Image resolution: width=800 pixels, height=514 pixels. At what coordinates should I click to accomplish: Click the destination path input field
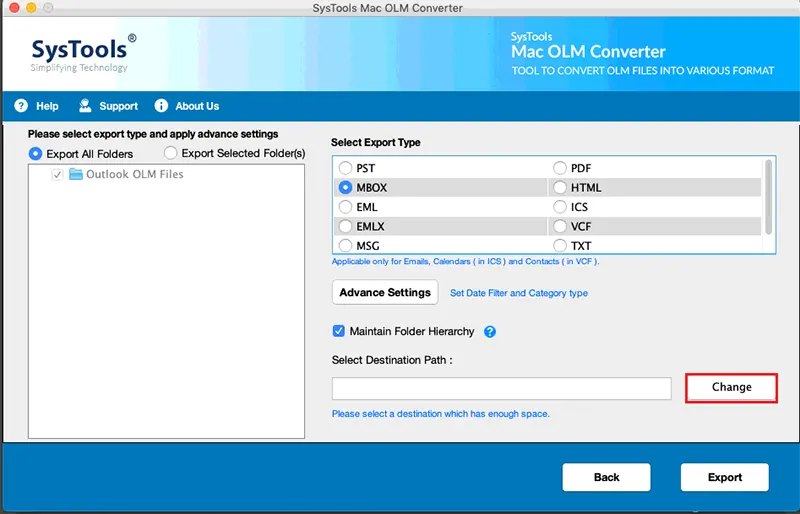point(502,389)
